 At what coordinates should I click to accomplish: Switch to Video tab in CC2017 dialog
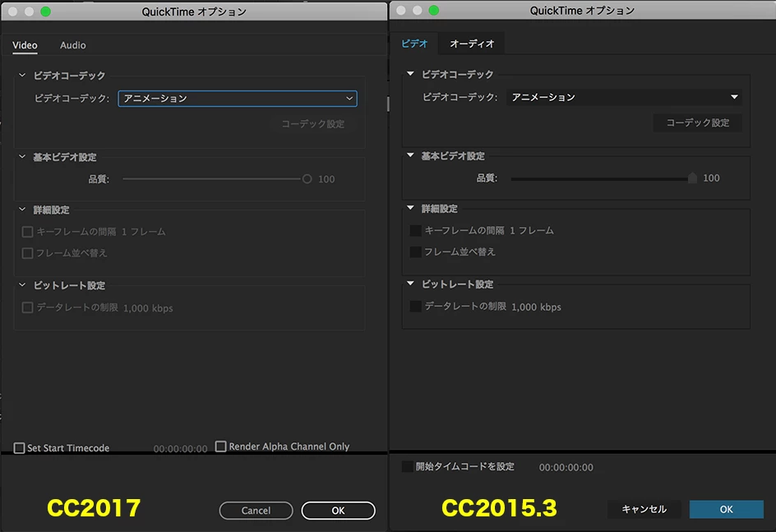25,45
